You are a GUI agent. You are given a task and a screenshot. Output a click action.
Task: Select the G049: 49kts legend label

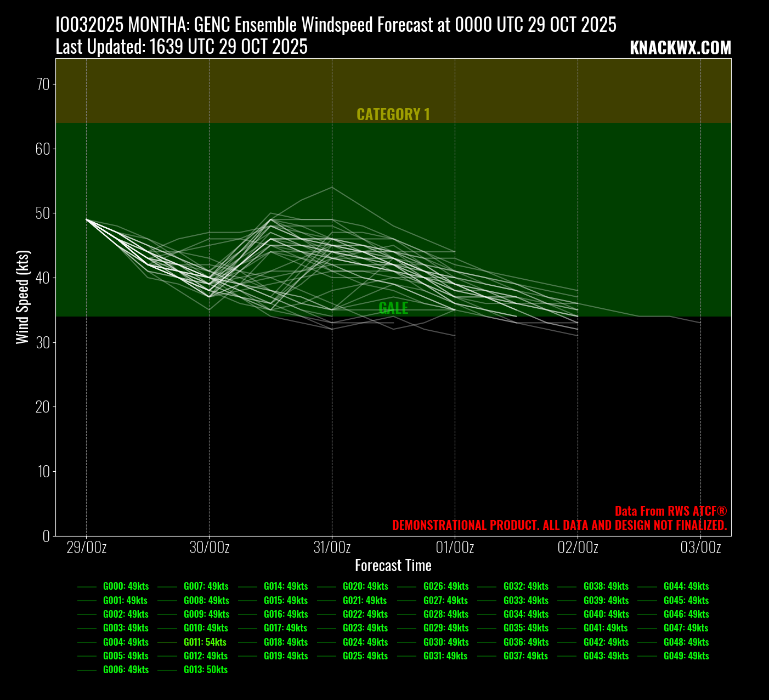click(686, 656)
